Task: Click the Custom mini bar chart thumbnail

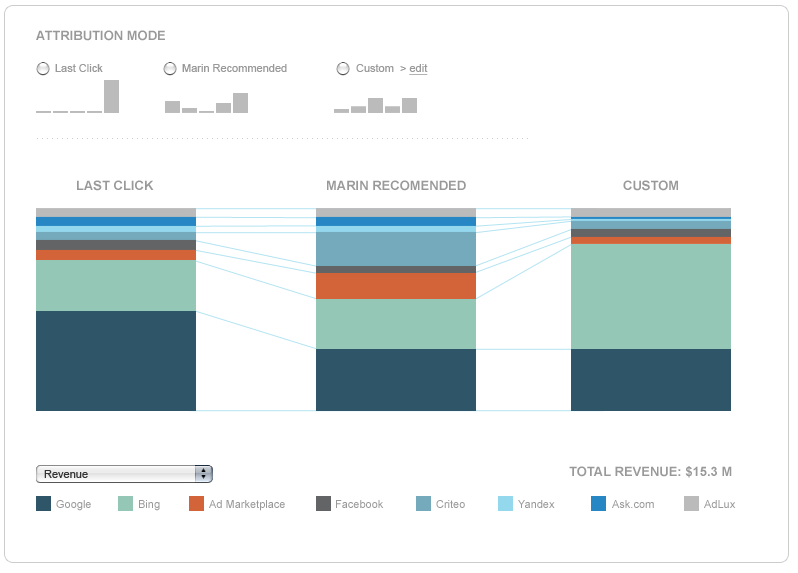Action: (x=375, y=105)
